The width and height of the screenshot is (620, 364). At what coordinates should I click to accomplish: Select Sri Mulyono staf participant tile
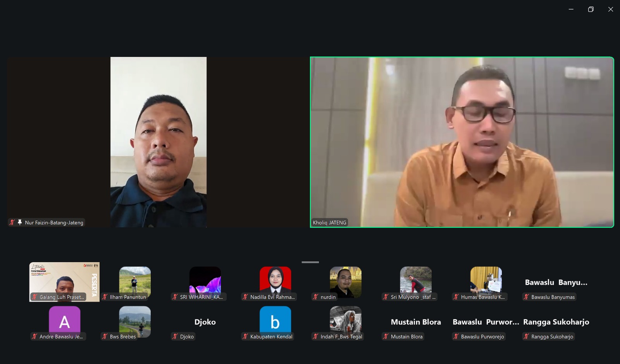[416, 282]
